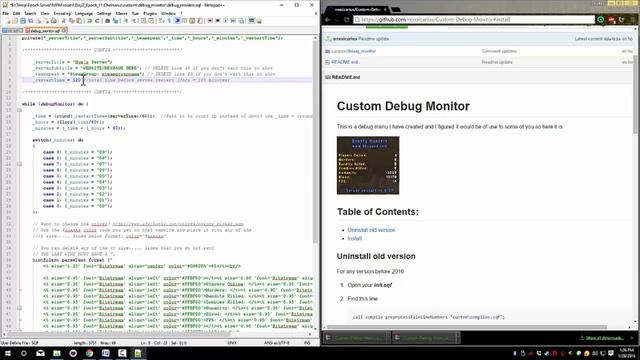
Task: Click the Copy toolbar icon
Action: click(x=71, y=20)
